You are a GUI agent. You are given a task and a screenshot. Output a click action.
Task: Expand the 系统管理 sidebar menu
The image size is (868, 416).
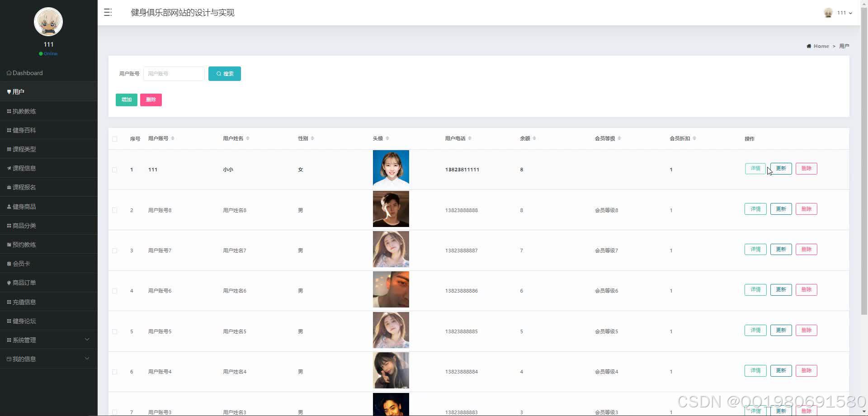point(48,340)
